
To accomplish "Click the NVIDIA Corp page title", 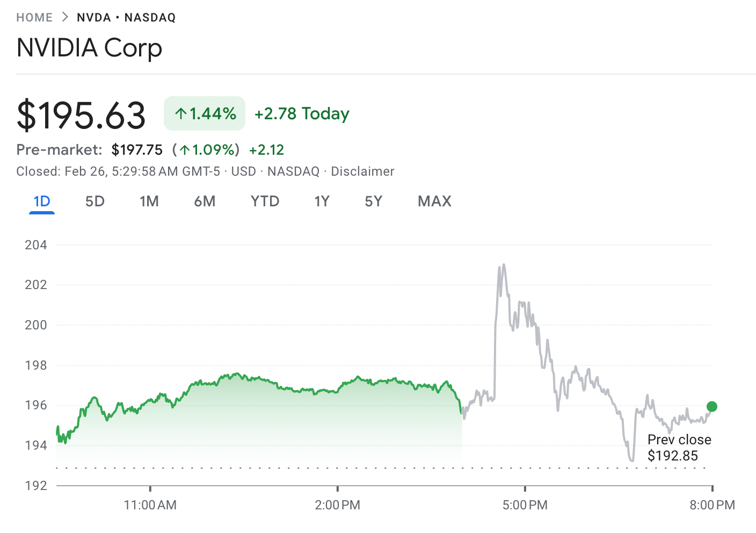I will click(89, 48).
